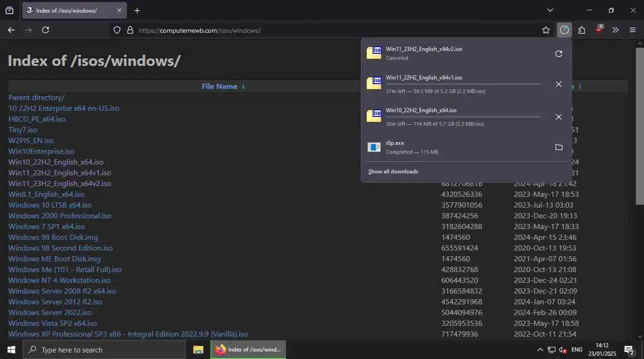
Task: Bookmark this page with the star
Action: [x=546, y=30]
